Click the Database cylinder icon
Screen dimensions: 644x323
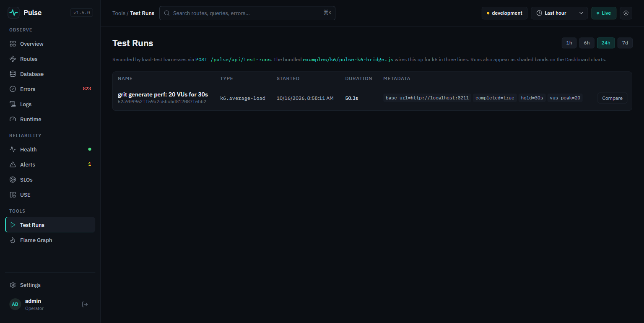tap(13, 74)
